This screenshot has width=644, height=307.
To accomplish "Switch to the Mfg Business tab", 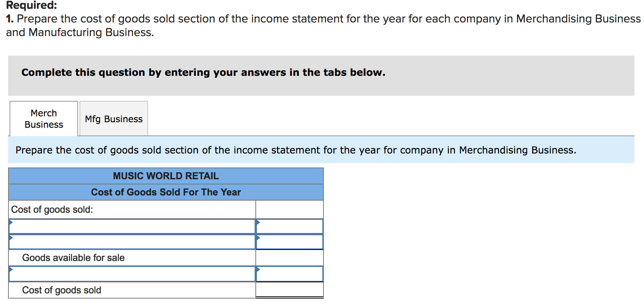I will click(113, 119).
